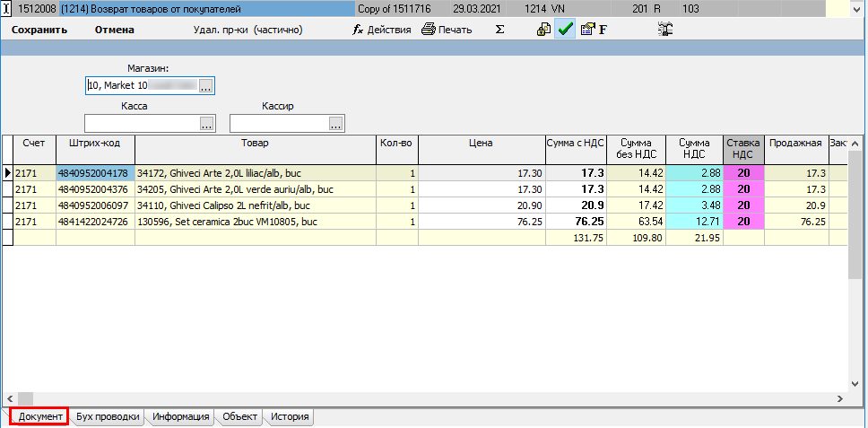Select barcode cell 4840952004178
Viewport: 868px width, 428px height.
pos(95,173)
